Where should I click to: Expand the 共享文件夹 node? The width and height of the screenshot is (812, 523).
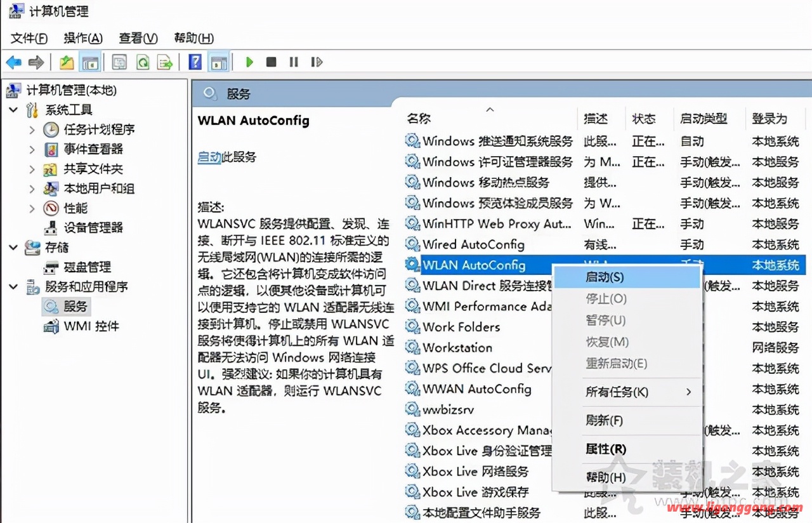pos(32,169)
